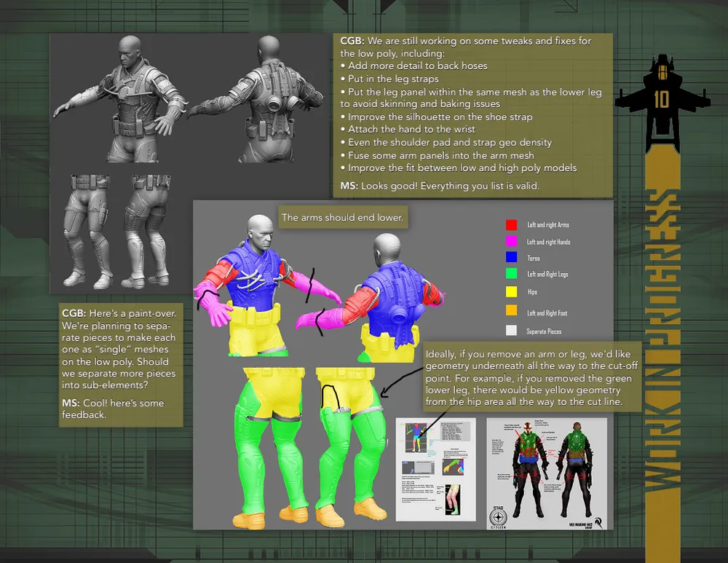Pick the blue Torso color swatch
This screenshot has height=563, width=728.
[511, 257]
